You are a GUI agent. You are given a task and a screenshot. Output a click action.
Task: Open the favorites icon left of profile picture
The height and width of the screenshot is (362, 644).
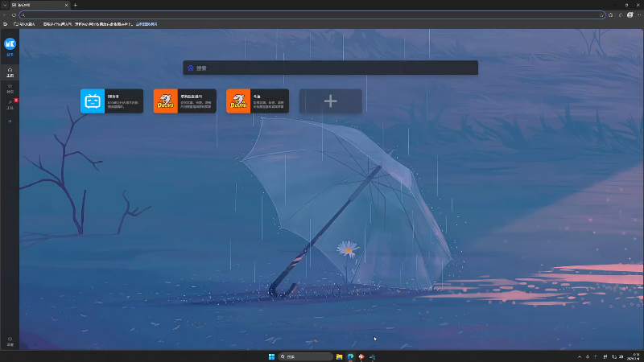tap(621, 15)
